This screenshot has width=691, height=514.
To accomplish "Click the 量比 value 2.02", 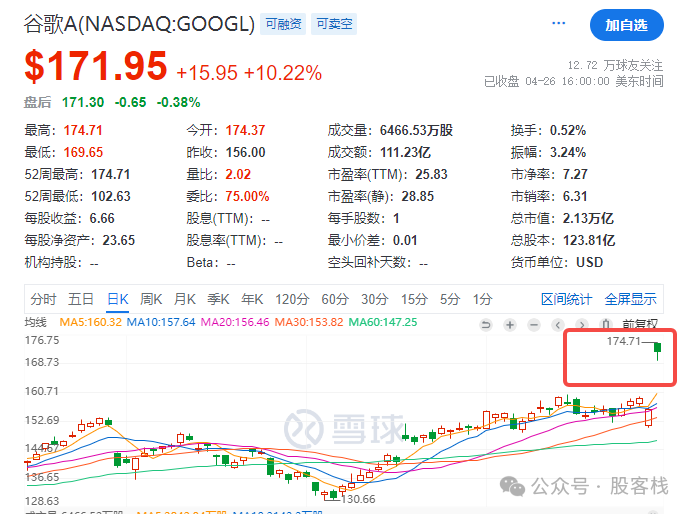I will point(238,175).
